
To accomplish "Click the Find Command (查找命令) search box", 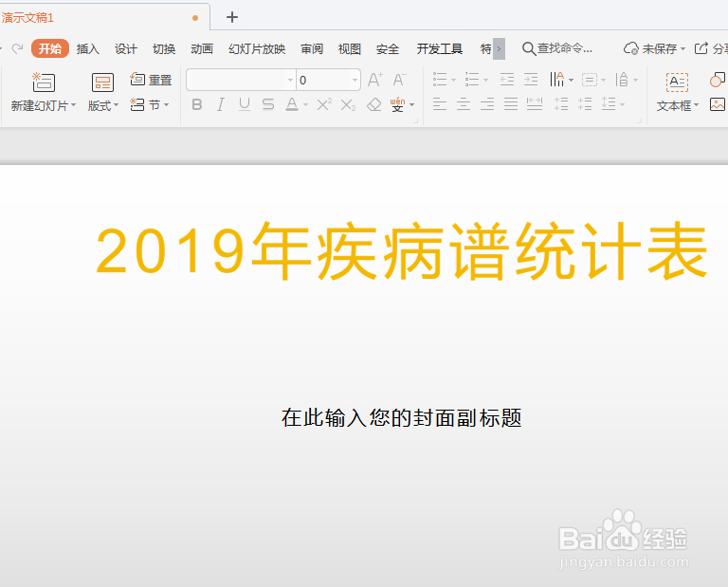I will (557, 48).
